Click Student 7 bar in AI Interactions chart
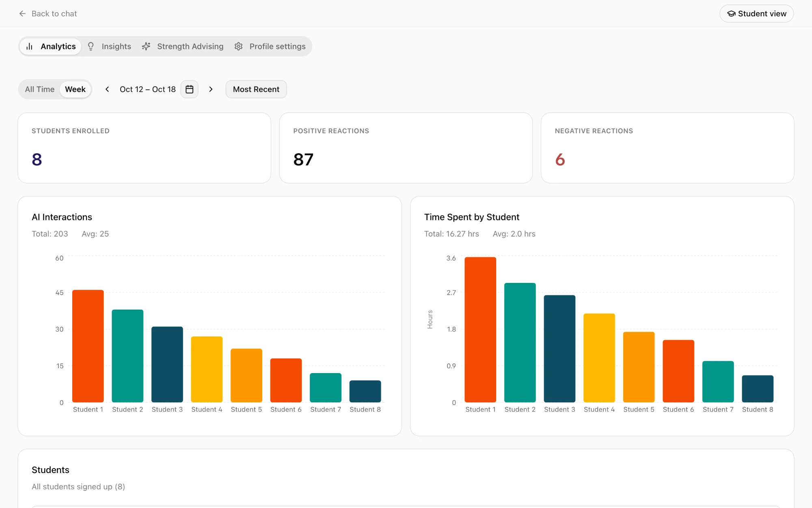 (x=326, y=388)
